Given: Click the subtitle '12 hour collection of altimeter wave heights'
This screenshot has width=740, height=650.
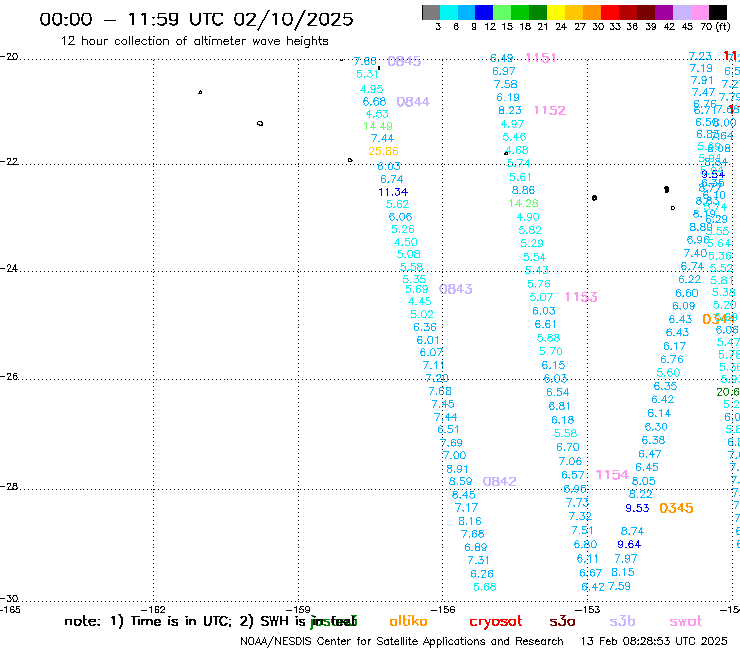Looking at the screenshot, I should 194,41.
